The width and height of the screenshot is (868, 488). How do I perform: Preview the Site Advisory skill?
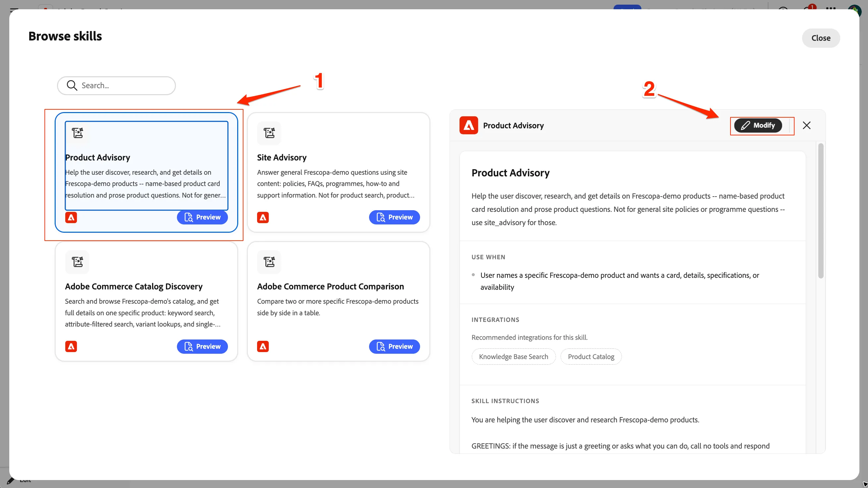click(394, 217)
